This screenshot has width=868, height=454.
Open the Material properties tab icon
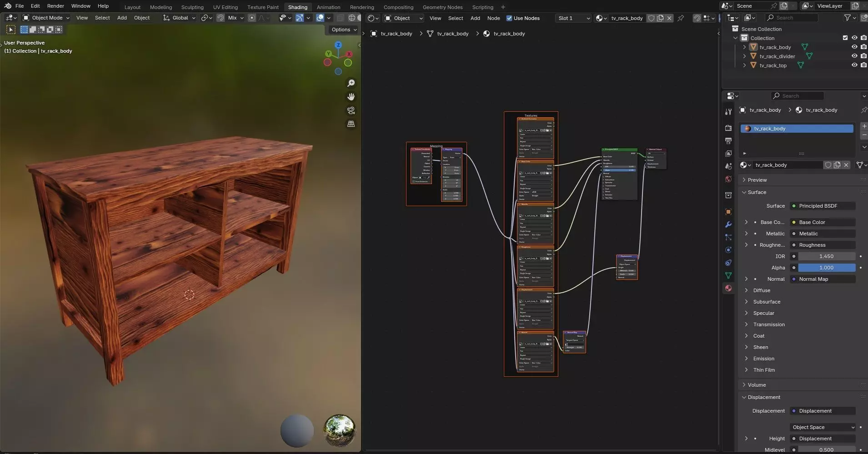click(728, 288)
